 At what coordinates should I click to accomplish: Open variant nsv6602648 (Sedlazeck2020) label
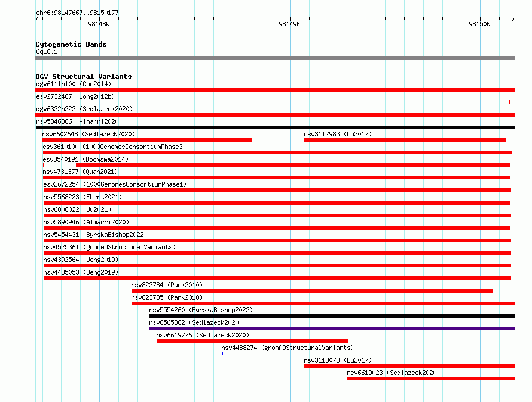tap(88, 134)
